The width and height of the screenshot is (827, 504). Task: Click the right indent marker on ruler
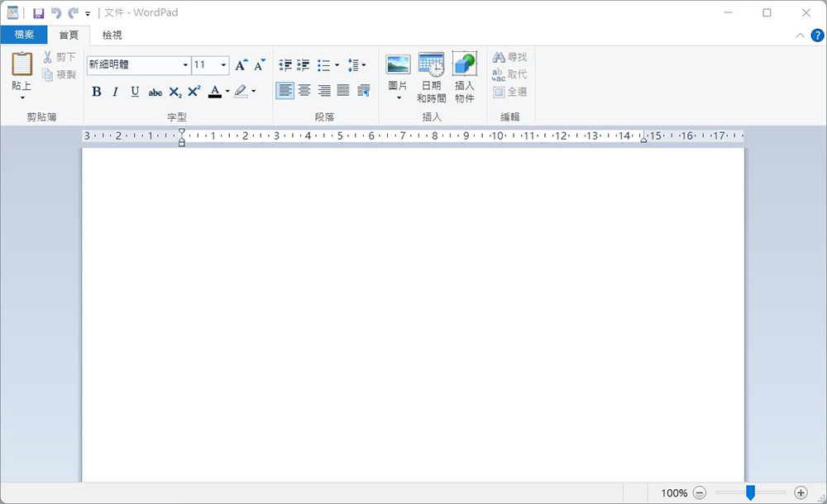[x=643, y=139]
